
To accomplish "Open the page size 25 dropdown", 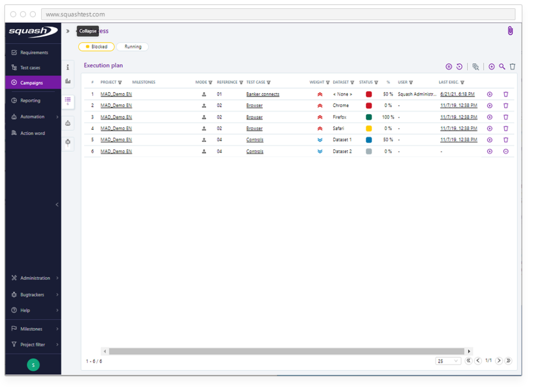I will 448,361.
